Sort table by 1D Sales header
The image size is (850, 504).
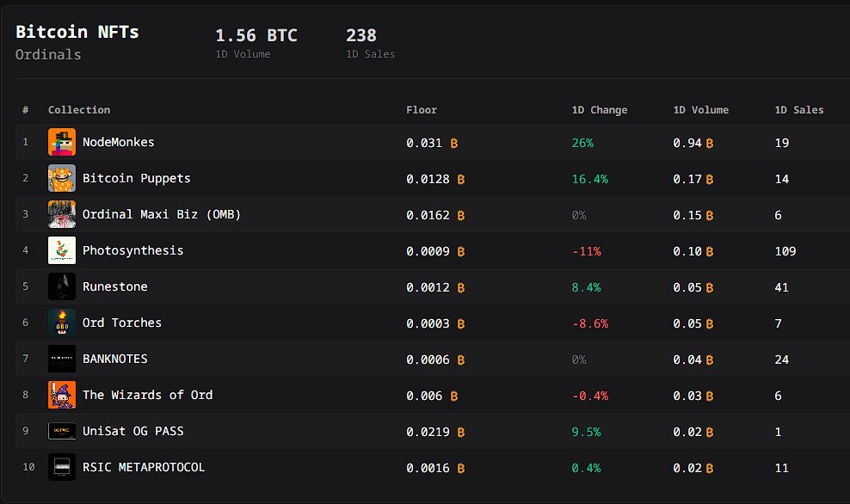(x=799, y=110)
